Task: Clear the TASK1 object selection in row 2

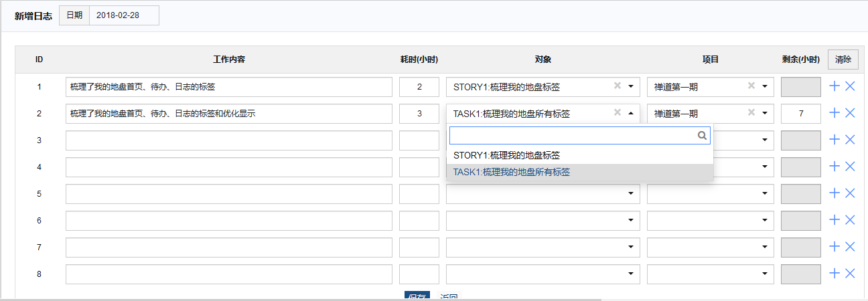Action: click(x=618, y=112)
